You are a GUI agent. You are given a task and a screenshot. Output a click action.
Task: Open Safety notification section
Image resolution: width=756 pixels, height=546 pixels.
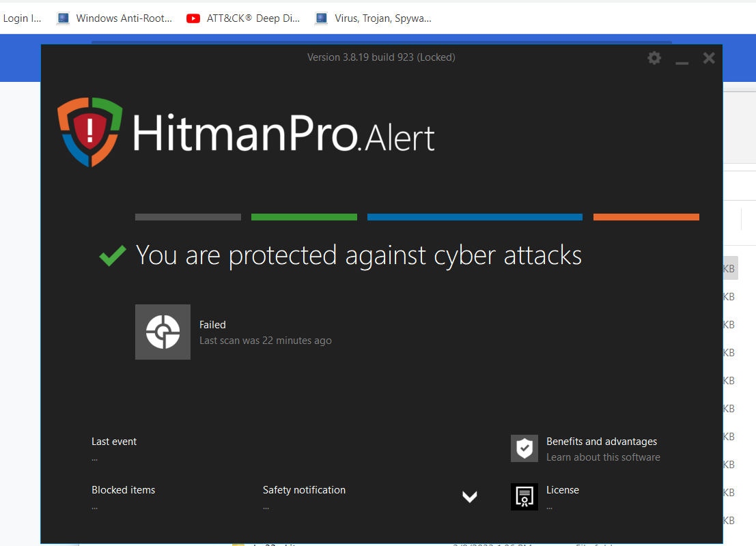coord(304,489)
